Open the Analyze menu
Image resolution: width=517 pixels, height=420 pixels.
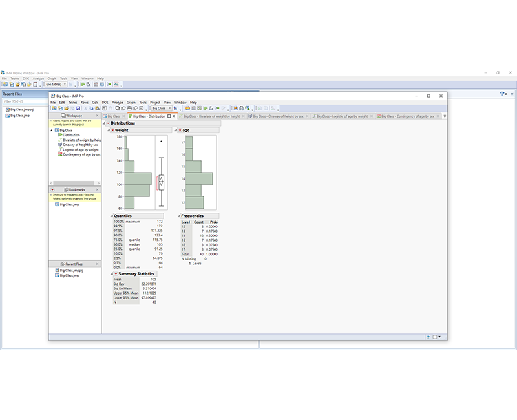click(x=116, y=102)
